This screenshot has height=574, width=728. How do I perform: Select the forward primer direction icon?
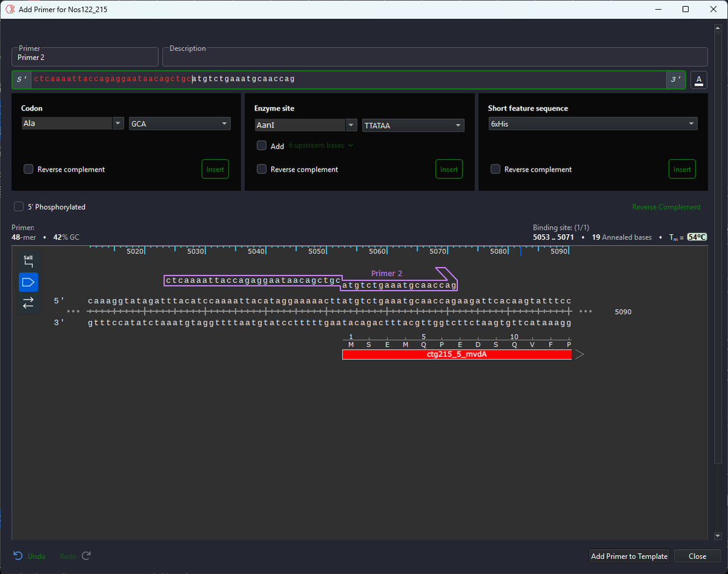[29, 282]
